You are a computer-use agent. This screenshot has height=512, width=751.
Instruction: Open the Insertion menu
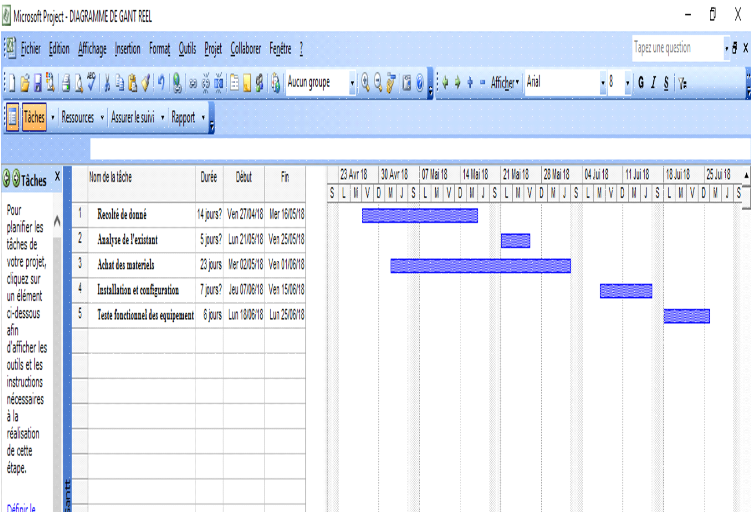tap(128, 48)
